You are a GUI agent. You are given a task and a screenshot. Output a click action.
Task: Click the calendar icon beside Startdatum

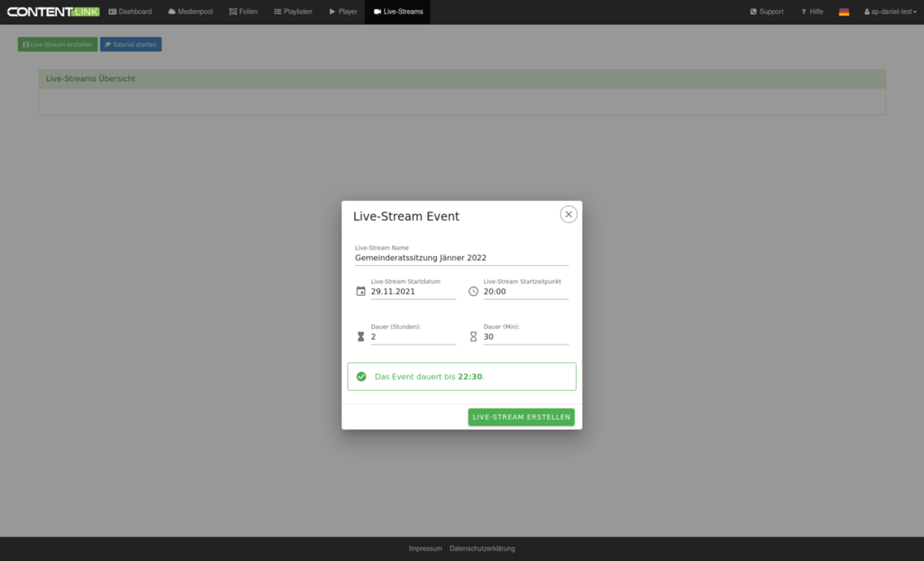361,291
